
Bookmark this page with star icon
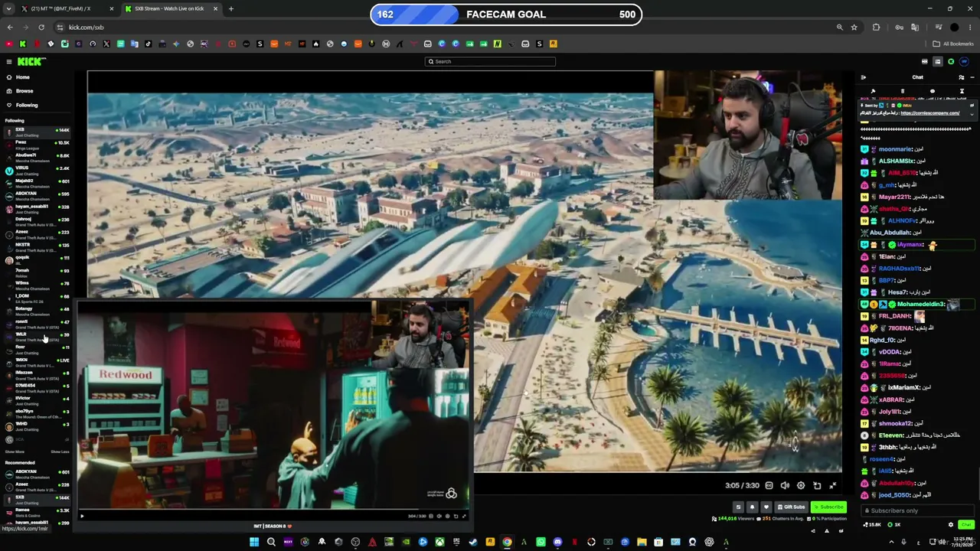(x=854, y=27)
